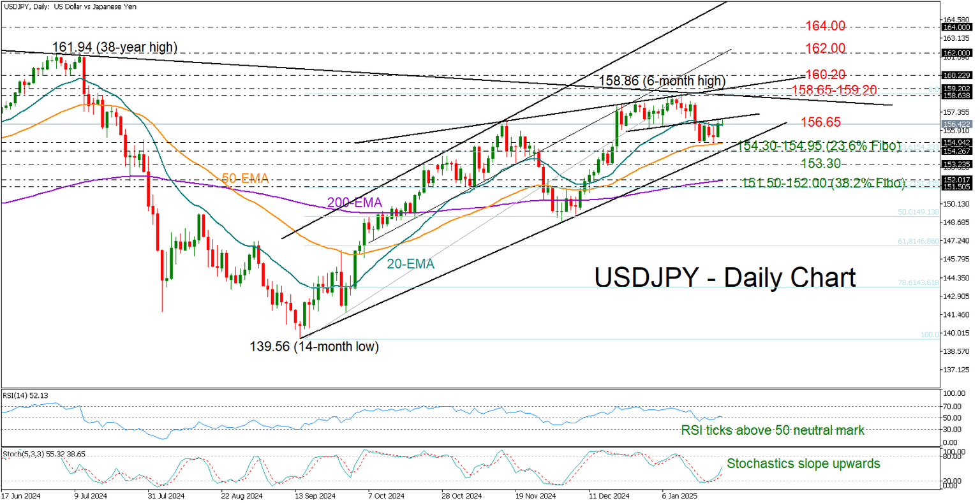Click the RSI(14) indicator label
Image resolution: width=980 pixels, height=503 pixels.
[26, 394]
